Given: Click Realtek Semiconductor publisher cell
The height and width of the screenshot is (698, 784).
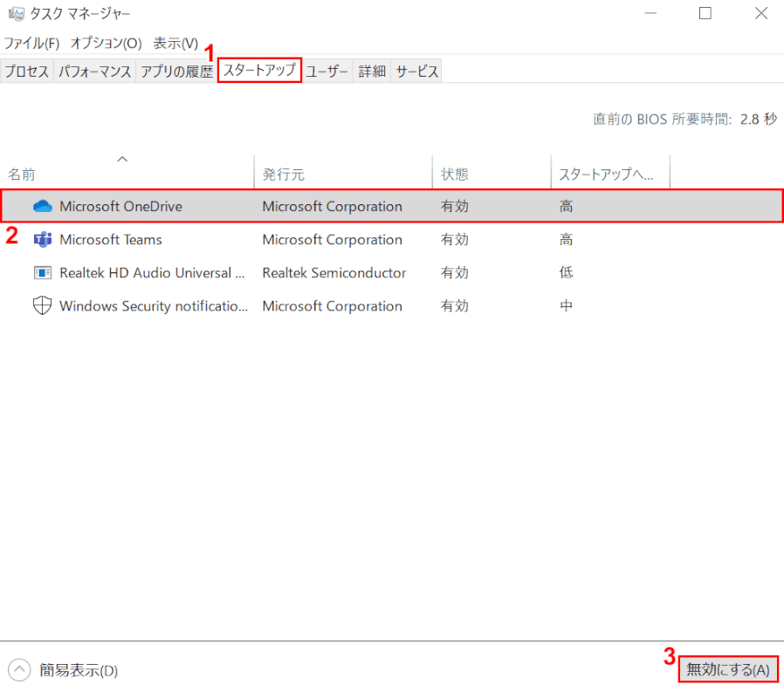Looking at the screenshot, I should pos(334,273).
